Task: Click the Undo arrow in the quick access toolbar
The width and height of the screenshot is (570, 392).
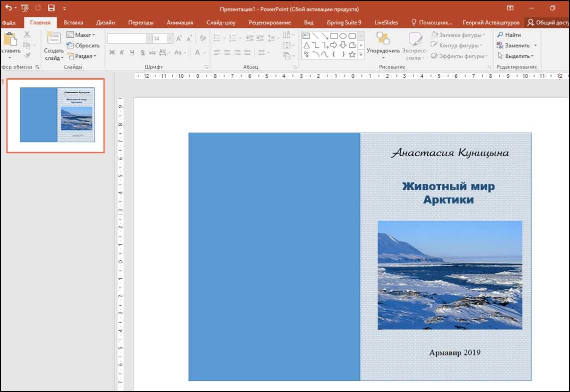Action: (7, 8)
